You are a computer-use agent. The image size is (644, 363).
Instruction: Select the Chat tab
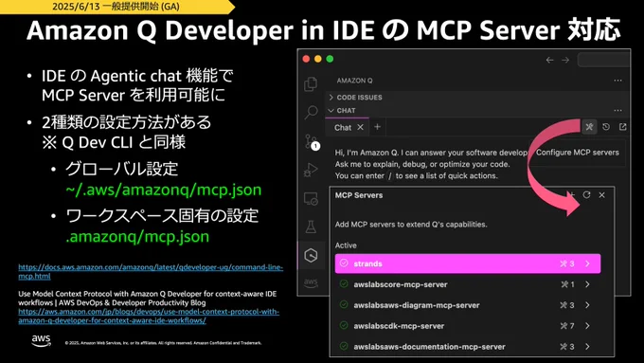coord(343,127)
